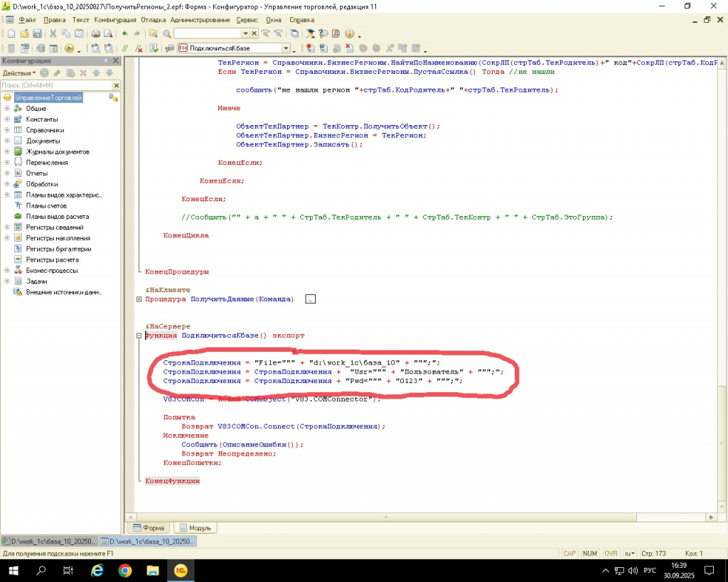This screenshot has width=728, height=582.
Task: Expand the ПолучитьДанные procedure block
Action: [139, 300]
